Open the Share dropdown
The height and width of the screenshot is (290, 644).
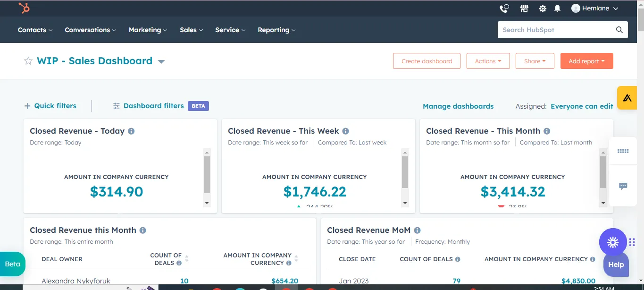point(535,61)
